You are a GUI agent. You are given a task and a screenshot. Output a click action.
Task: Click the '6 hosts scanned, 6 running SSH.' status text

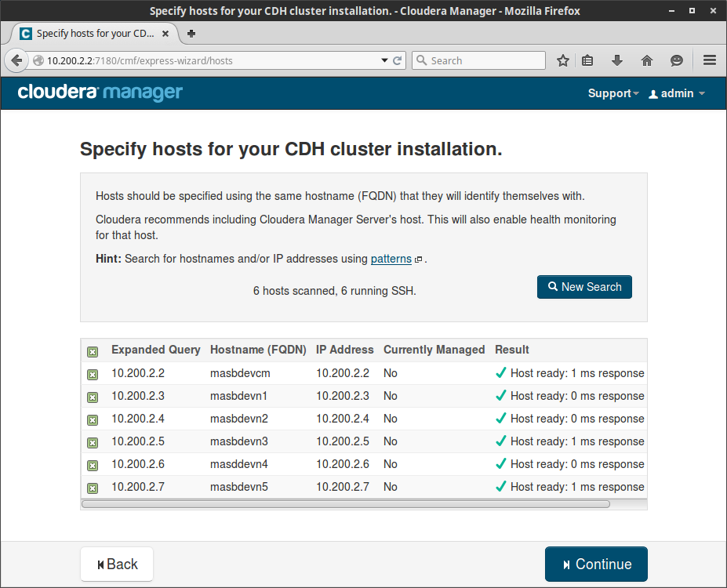[335, 291]
